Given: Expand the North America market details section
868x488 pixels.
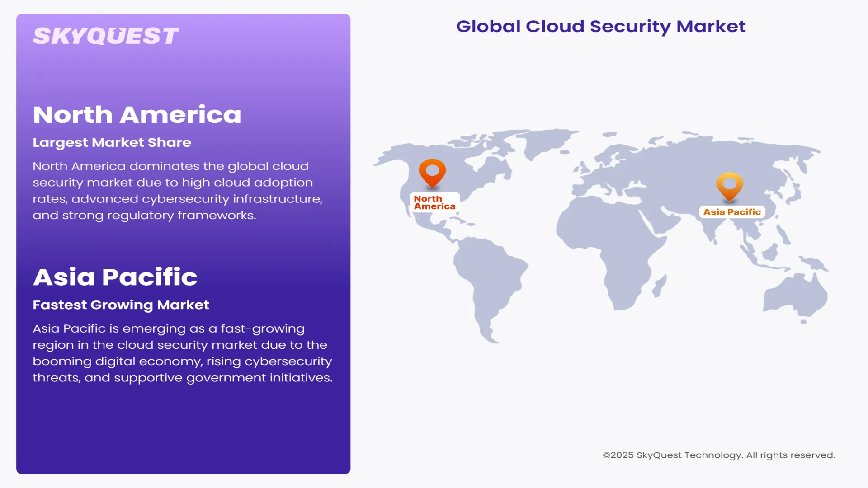Looking at the screenshot, I should [137, 114].
